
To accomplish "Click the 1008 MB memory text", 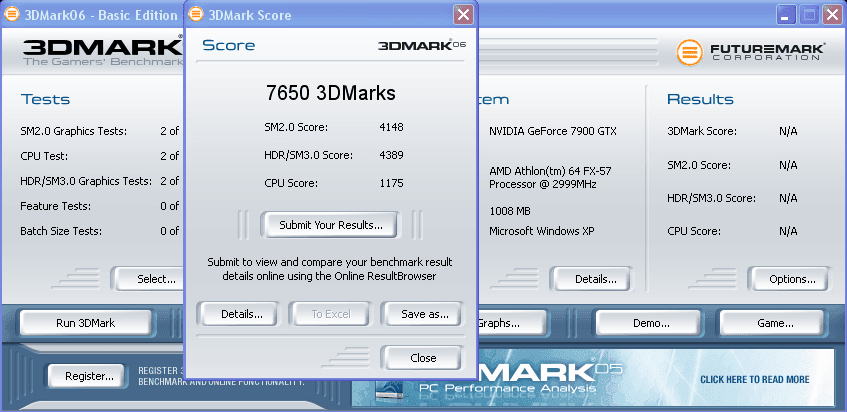I will (509, 211).
